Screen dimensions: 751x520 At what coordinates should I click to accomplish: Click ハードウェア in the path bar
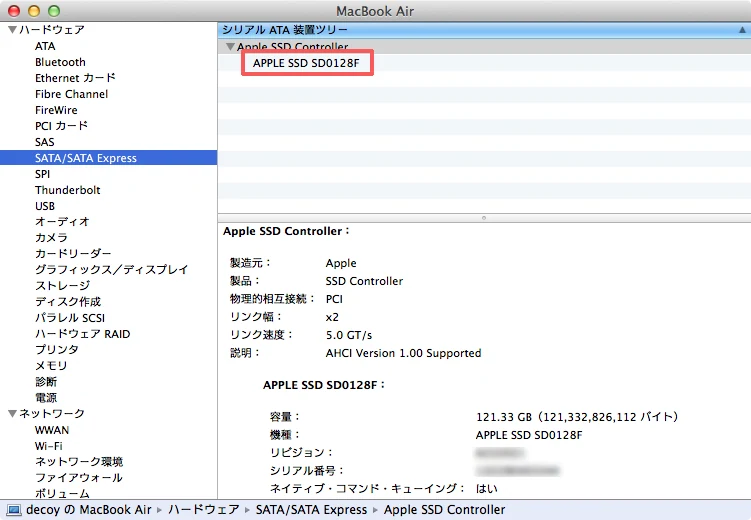click(x=204, y=509)
